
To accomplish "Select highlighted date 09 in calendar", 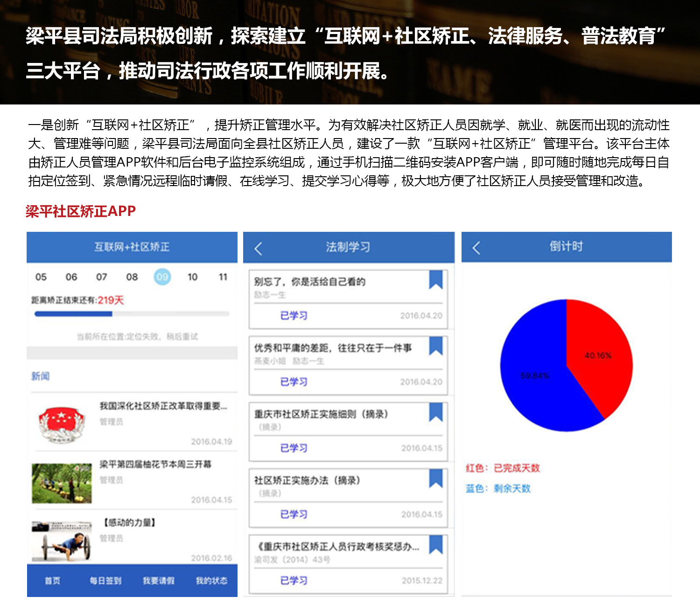I will click(x=162, y=277).
